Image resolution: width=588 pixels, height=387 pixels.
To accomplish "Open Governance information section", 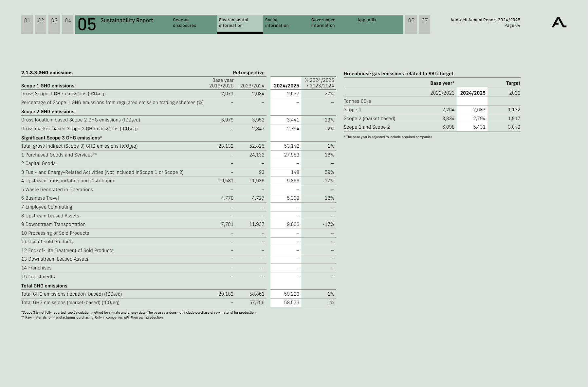I will coord(323,23).
